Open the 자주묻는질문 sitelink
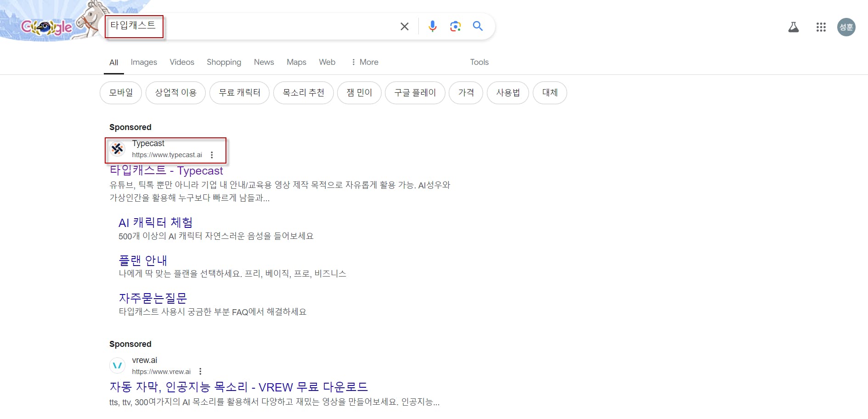 point(153,298)
